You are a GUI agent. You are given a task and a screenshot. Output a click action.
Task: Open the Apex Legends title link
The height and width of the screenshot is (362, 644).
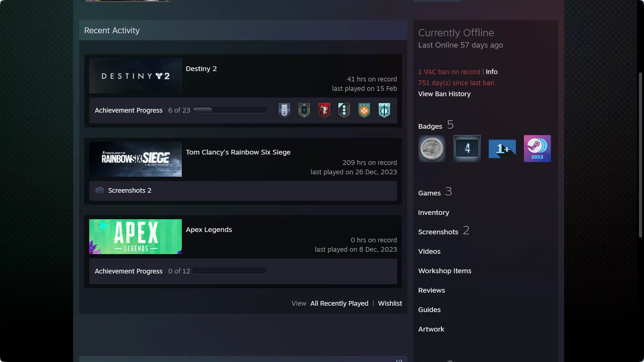[x=209, y=230]
